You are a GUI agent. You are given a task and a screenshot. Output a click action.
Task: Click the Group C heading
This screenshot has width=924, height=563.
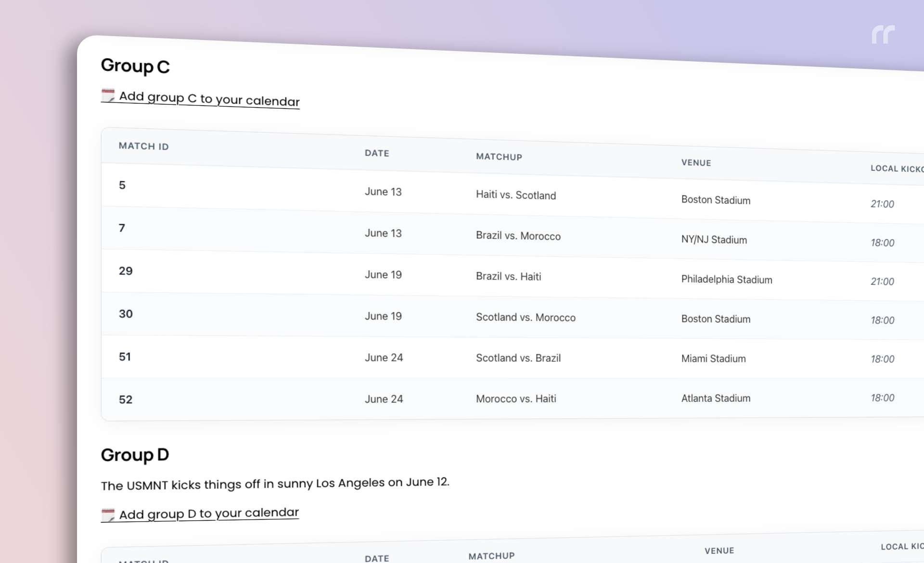[135, 66]
